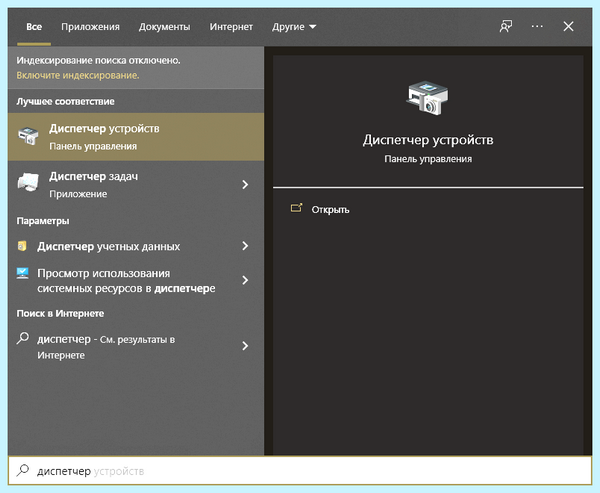Open Просмотр использования системных ресурсов result

(x=136, y=280)
